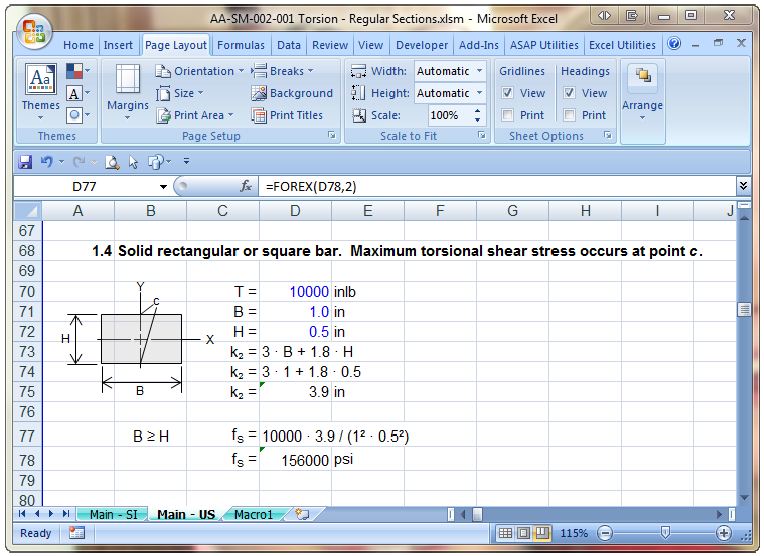Open the Margins options

[x=127, y=91]
